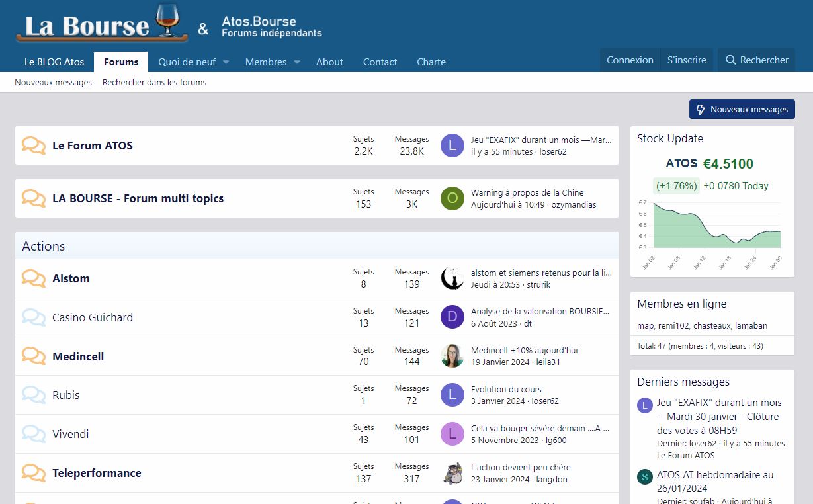
Task: Open lg600 avatar in Vivendi row
Action: 452,434
